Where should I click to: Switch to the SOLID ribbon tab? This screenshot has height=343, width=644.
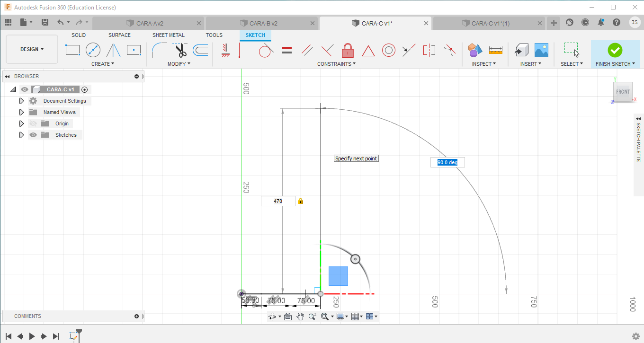click(x=79, y=35)
